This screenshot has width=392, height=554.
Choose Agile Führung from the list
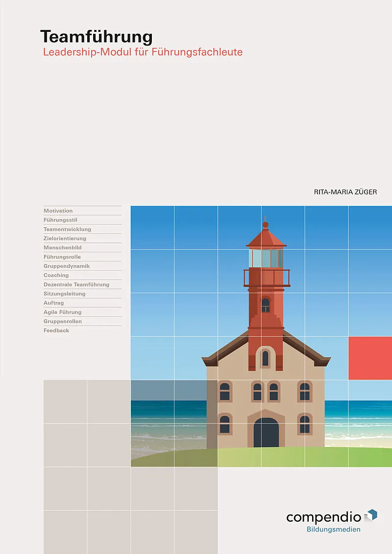62,312
